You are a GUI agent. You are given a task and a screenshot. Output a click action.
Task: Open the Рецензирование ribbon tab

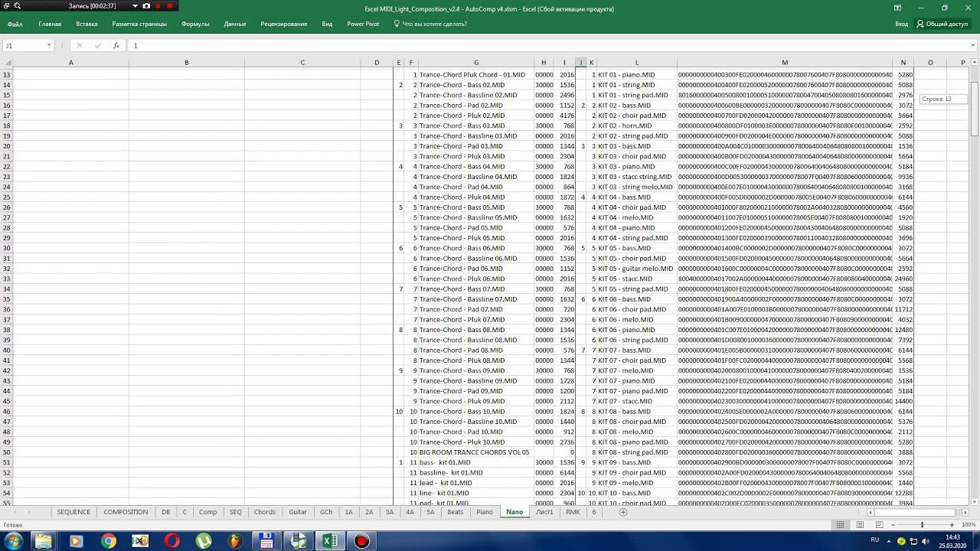click(x=284, y=24)
